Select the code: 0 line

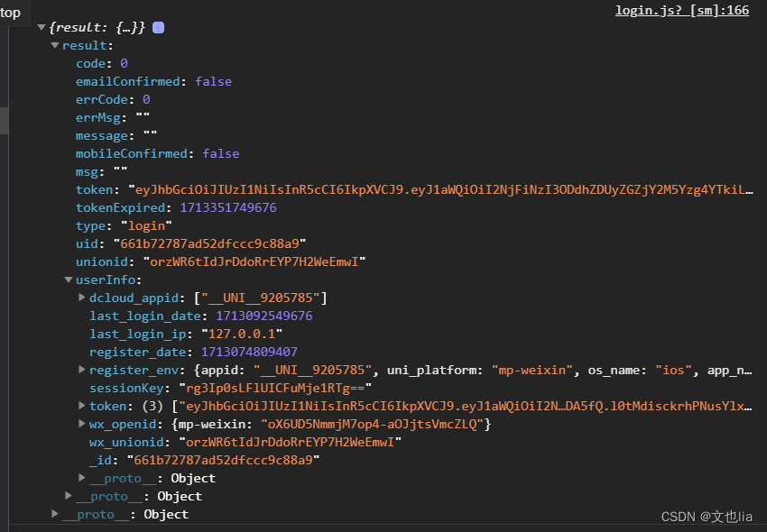pos(102,63)
